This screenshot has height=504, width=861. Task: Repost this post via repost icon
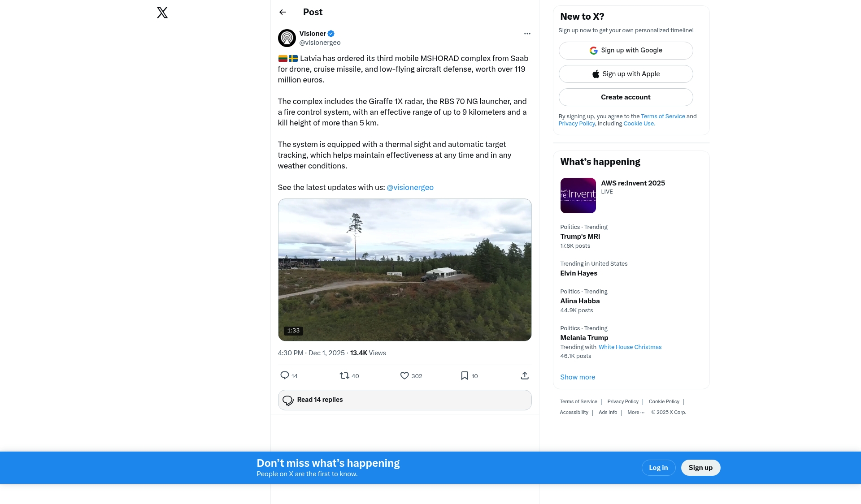[x=344, y=375]
